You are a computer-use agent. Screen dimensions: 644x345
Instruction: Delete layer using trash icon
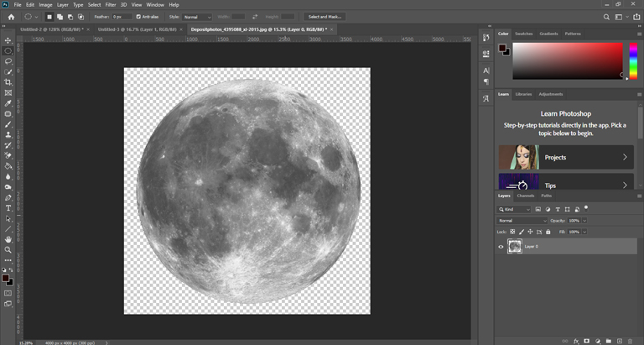[x=631, y=341]
